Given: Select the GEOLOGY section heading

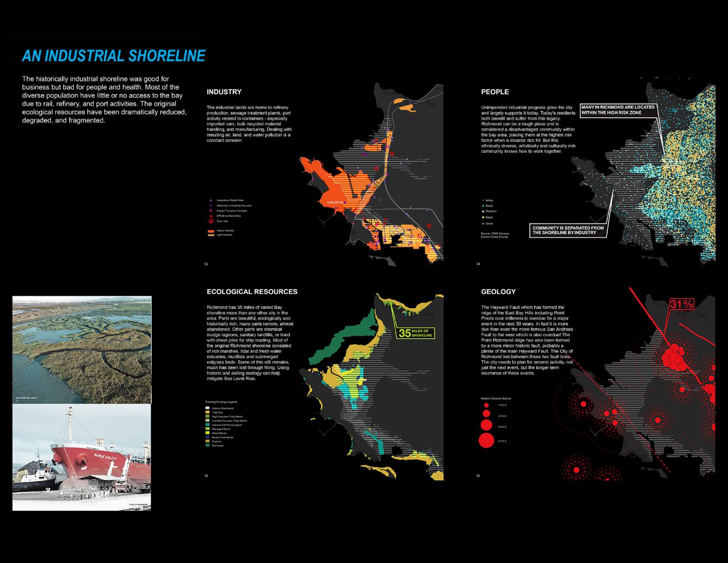Looking at the screenshot, I should tap(498, 292).
